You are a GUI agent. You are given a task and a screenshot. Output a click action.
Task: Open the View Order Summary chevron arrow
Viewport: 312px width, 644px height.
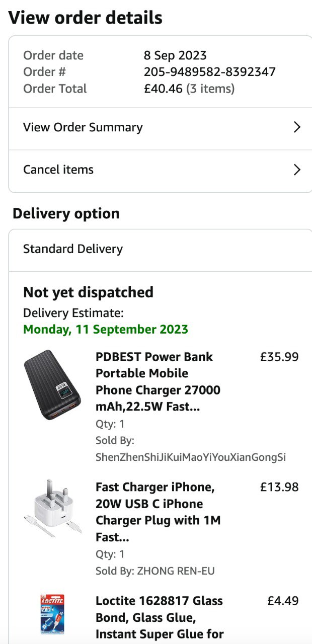pos(297,127)
